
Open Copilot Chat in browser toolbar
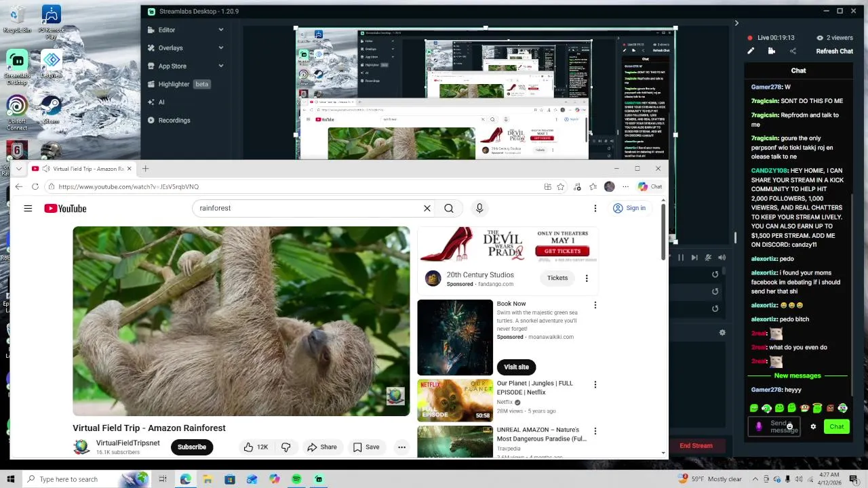(650, 186)
